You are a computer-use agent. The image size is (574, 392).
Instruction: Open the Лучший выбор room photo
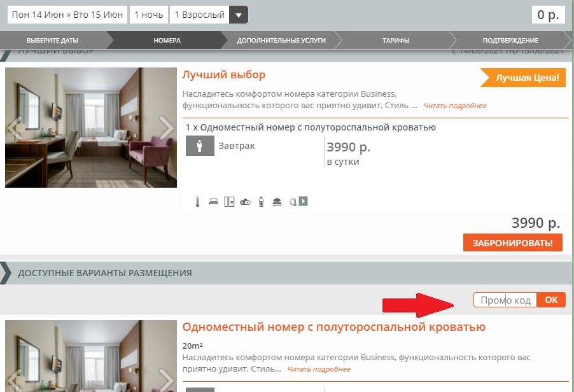91,127
